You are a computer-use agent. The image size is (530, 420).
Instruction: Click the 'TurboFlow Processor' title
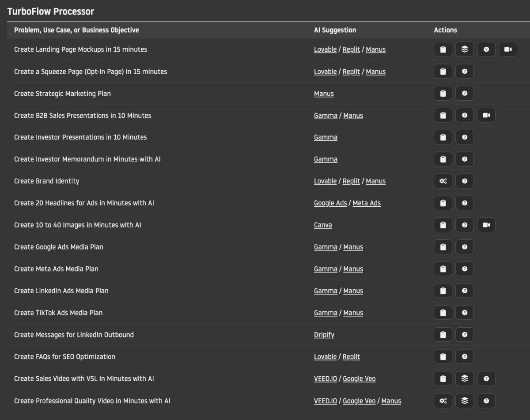point(51,11)
